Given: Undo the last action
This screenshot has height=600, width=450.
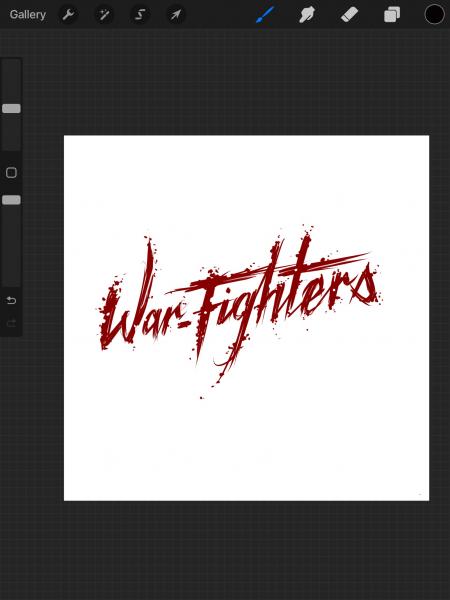Looking at the screenshot, I should click(x=11, y=300).
